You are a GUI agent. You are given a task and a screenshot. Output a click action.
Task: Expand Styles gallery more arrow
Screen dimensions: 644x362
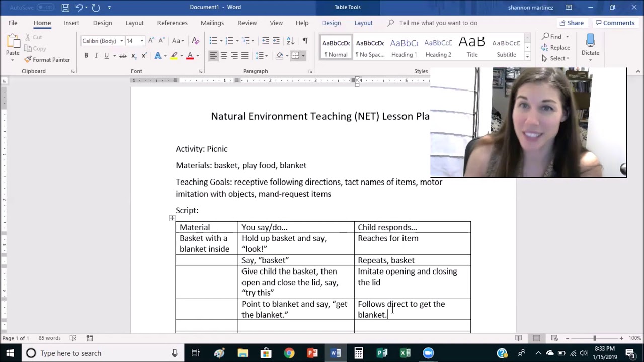[x=527, y=56]
